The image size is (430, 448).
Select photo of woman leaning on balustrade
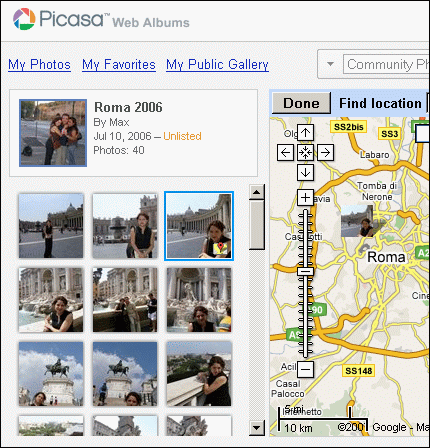coord(199,374)
